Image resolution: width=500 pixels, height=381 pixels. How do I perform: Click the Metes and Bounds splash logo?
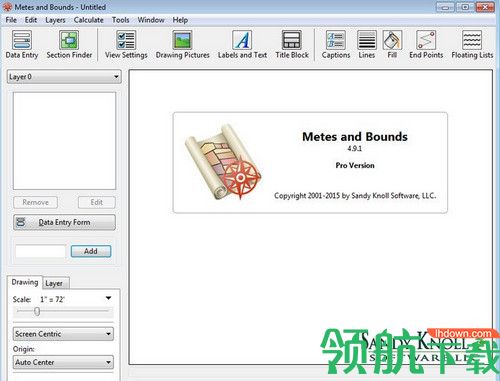(223, 162)
